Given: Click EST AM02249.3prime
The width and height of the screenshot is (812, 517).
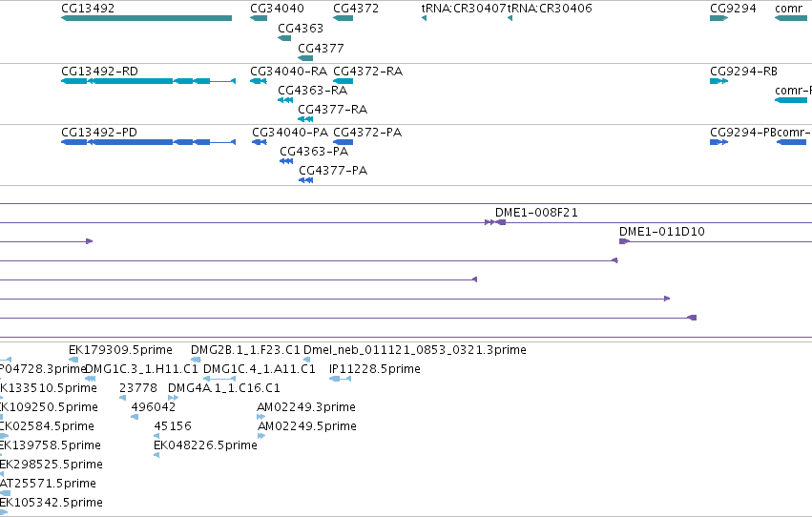Looking at the screenshot, I should [261, 417].
